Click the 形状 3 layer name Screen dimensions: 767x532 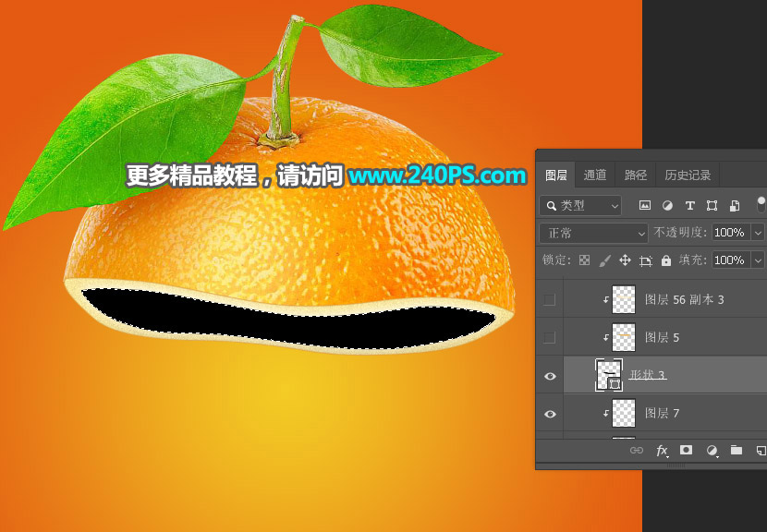coord(647,375)
